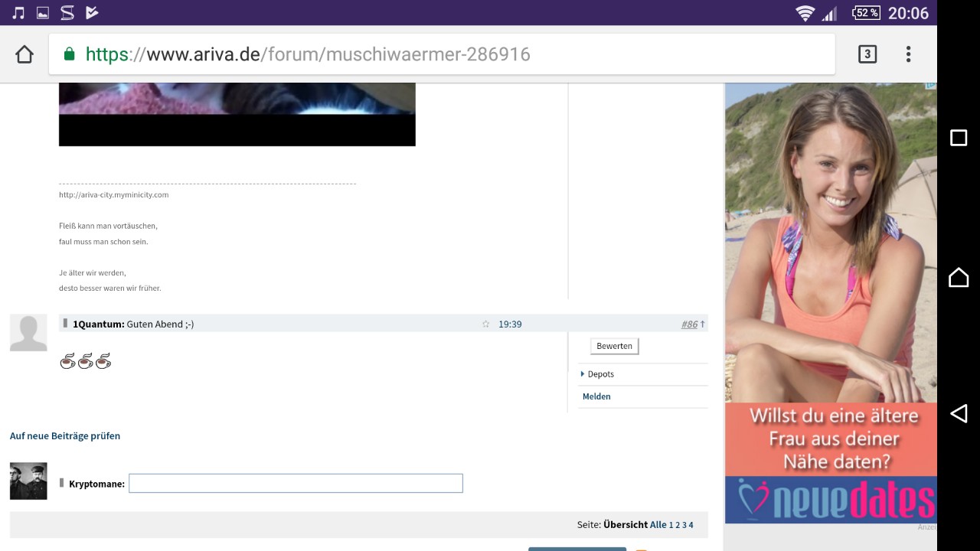Tap the address bar URL ariva.de

click(306, 54)
